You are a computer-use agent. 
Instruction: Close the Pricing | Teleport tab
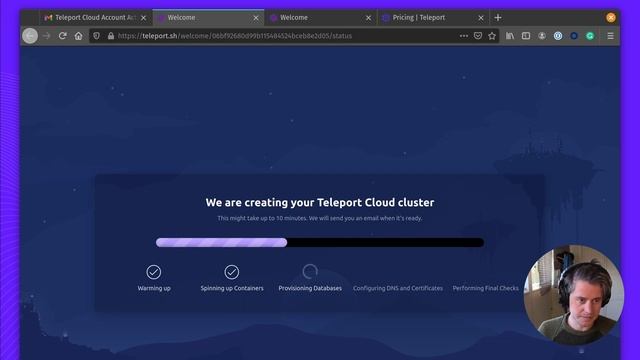pyautogui.click(x=481, y=18)
